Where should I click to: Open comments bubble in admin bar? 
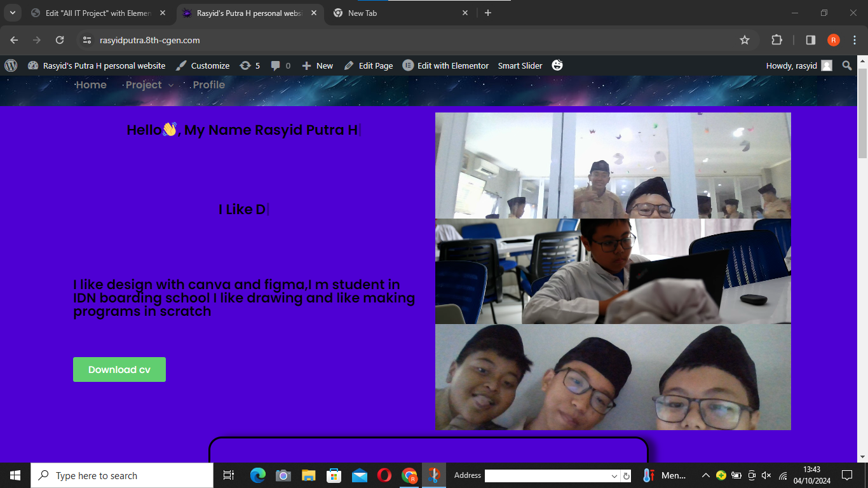click(x=280, y=65)
